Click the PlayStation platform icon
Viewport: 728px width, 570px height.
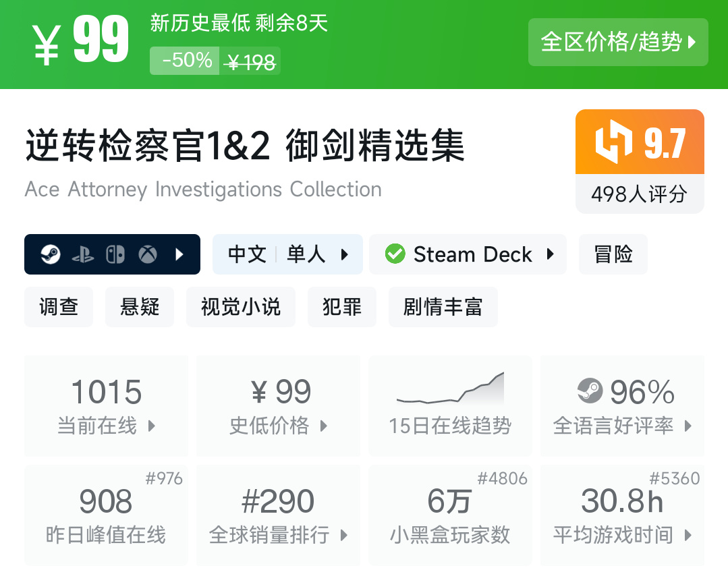click(82, 254)
